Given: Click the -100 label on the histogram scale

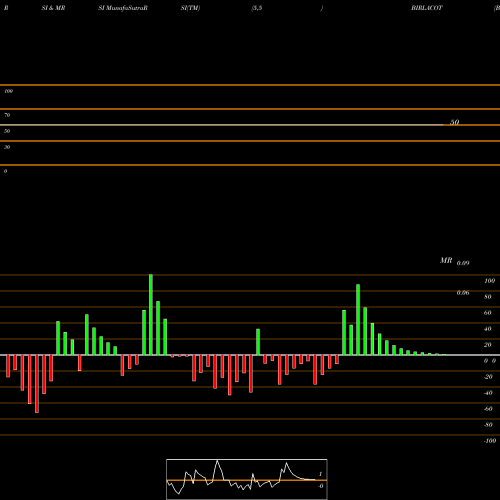Looking at the screenshot, I should [x=490, y=441].
